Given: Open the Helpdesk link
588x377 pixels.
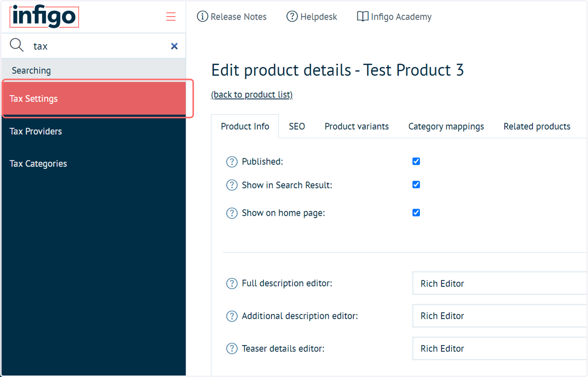Looking at the screenshot, I should [x=312, y=17].
